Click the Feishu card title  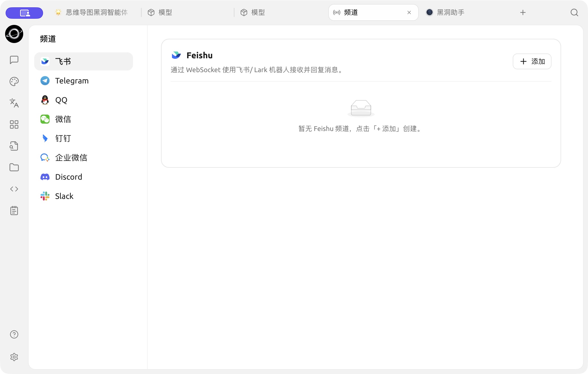pos(199,55)
